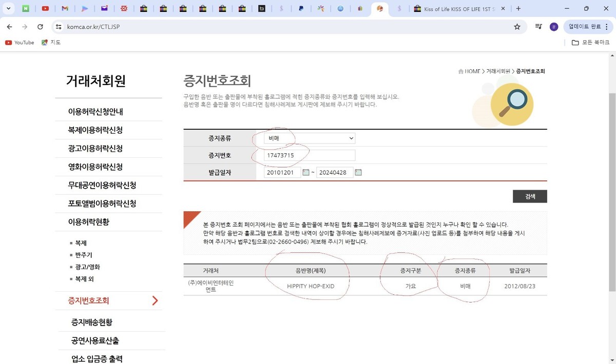Open 이용허락신청안내 in sidebar
The width and height of the screenshot is (616, 364).
click(x=95, y=112)
